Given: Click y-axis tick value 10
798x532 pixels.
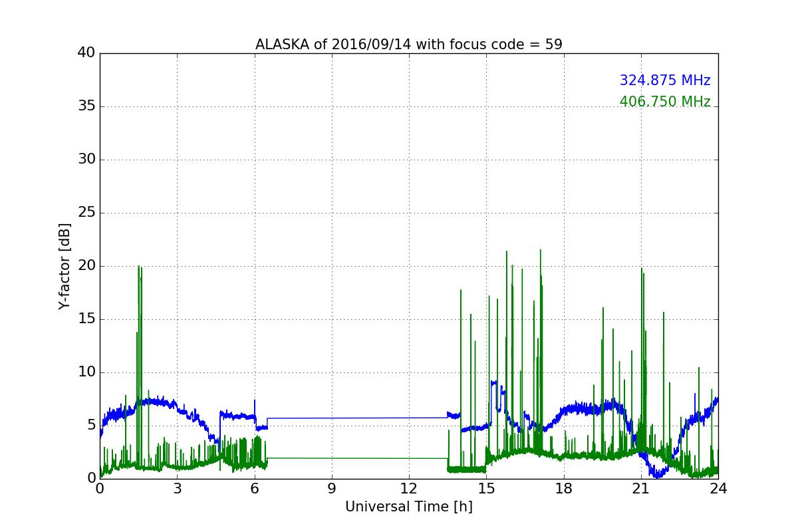Looking at the screenshot, I should click(x=86, y=372).
